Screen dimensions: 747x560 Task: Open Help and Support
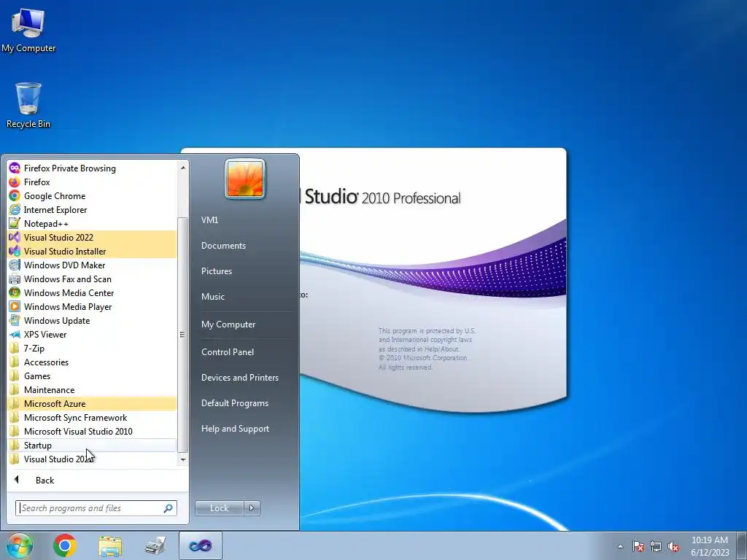(235, 429)
